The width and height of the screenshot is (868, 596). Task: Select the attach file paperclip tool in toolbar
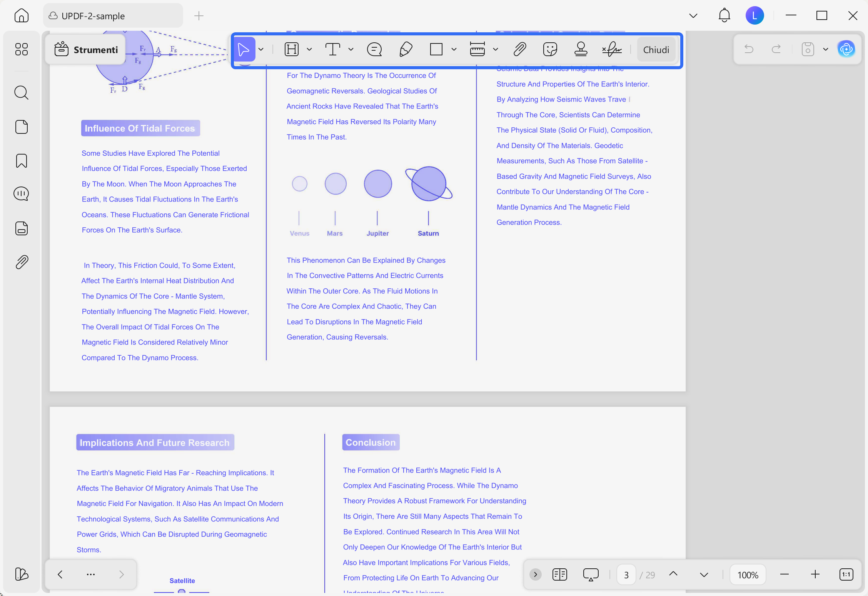click(x=520, y=50)
